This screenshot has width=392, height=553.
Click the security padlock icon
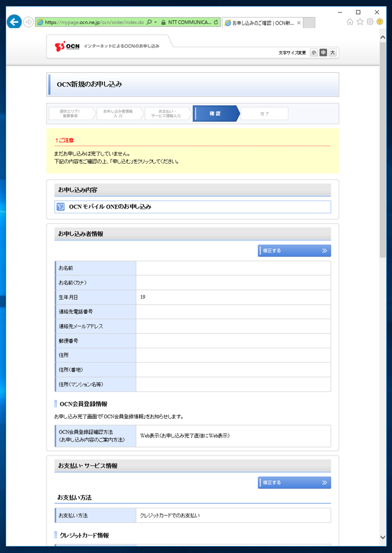point(164,22)
